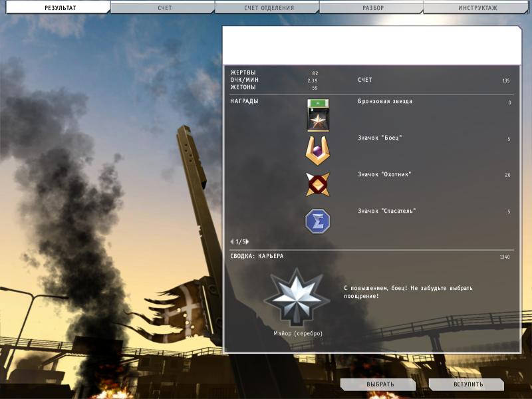Click the Значок "Охотник" award text
This screenshot has width=532, height=399.
click(384, 174)
